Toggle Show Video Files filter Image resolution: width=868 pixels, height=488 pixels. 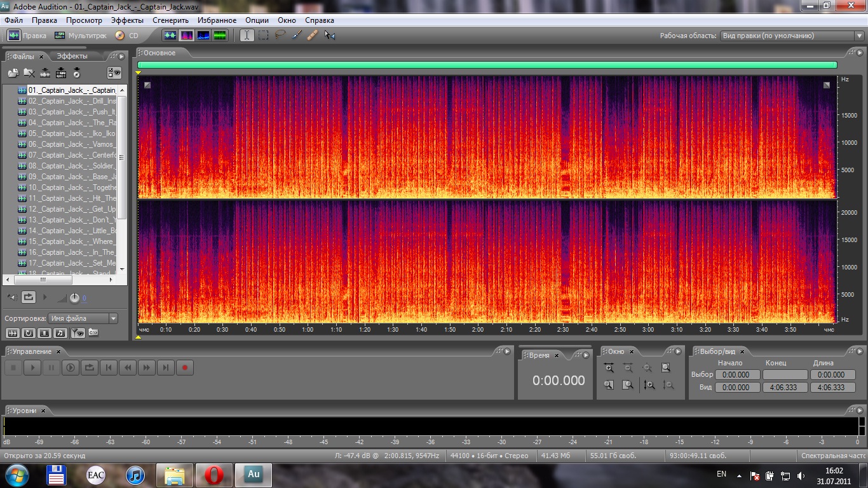click(x=44, y=332)
